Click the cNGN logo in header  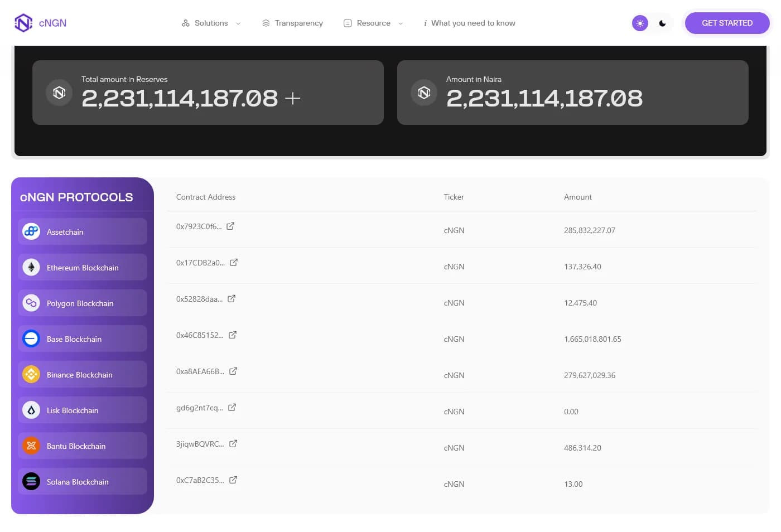40,23
